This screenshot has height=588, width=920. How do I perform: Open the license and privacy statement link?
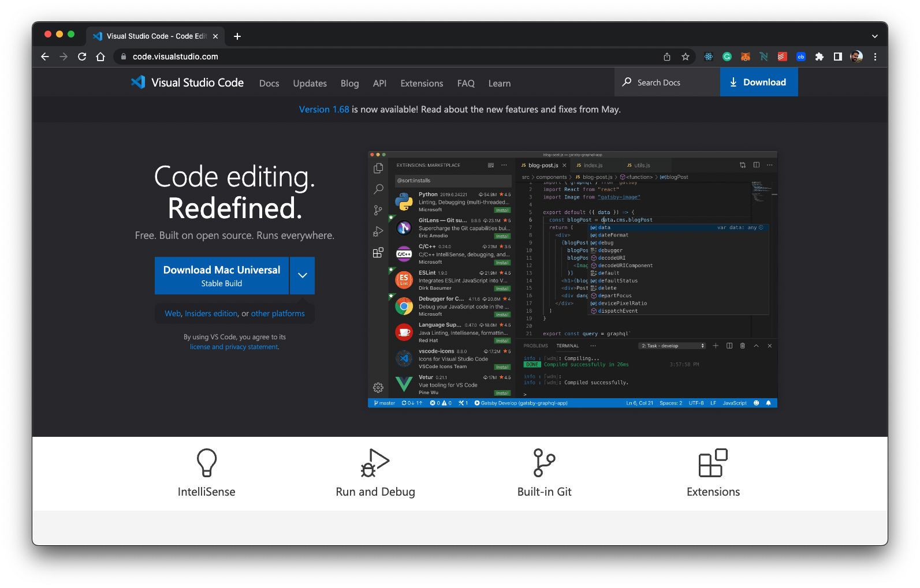[x=234, y=347]
